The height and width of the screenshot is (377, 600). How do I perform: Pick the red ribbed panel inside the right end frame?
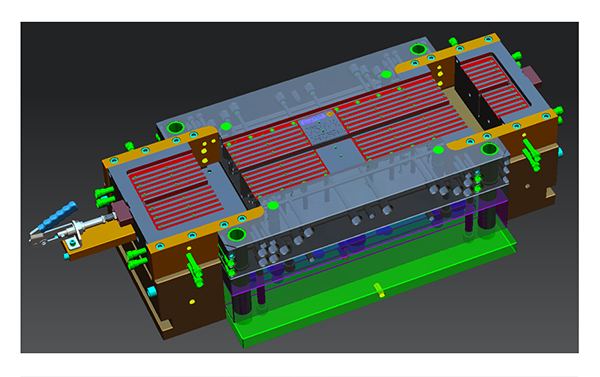494,86
